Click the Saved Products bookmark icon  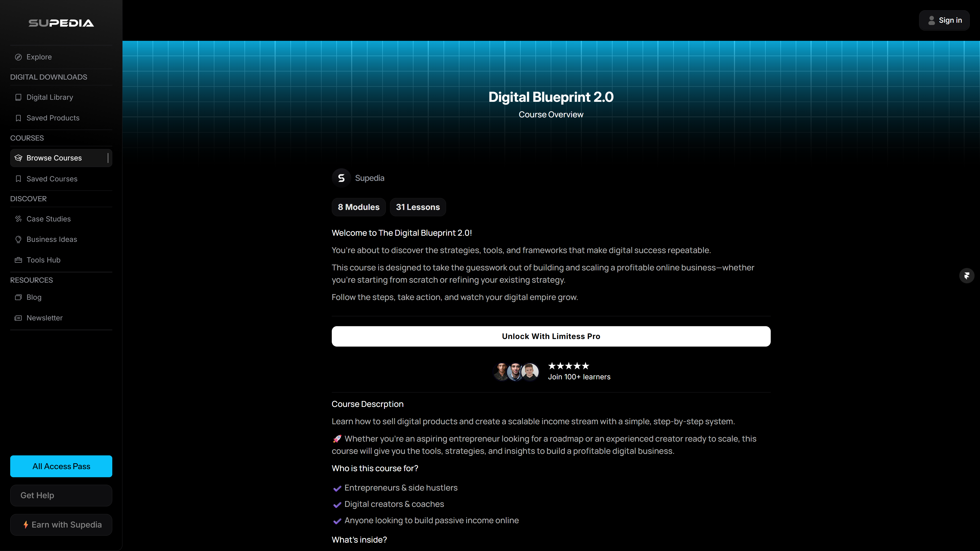pyautogui.click(x=18, y=118)
